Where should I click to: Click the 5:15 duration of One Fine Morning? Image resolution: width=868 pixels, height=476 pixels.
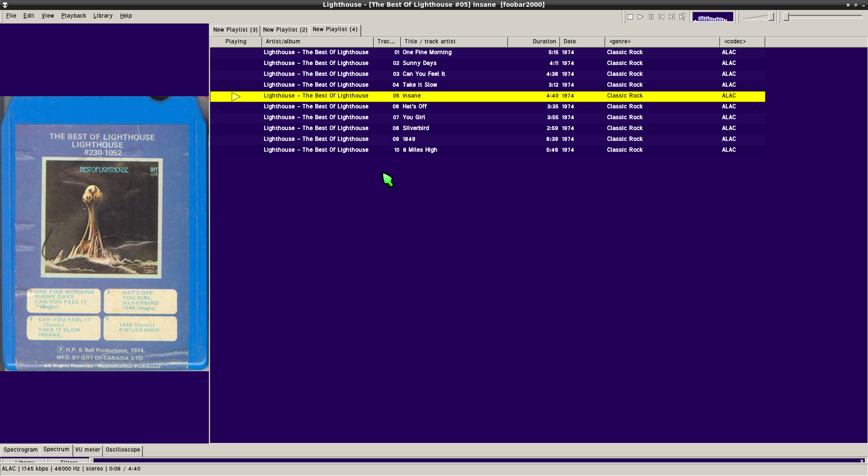pos(553,52)
